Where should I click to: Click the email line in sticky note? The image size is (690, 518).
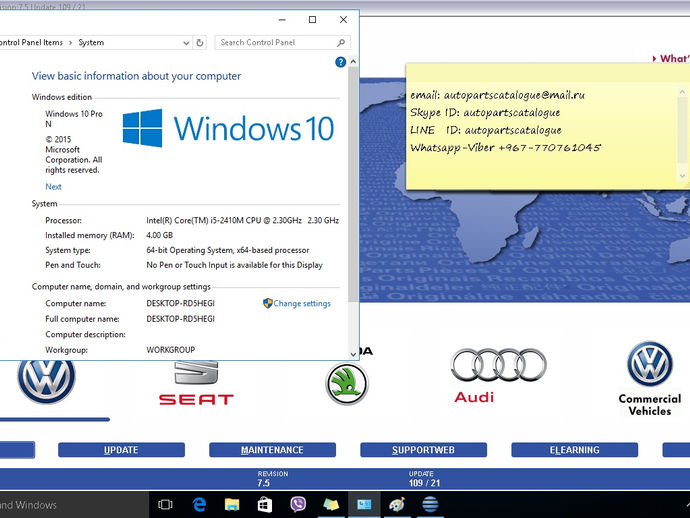[497, 95]
